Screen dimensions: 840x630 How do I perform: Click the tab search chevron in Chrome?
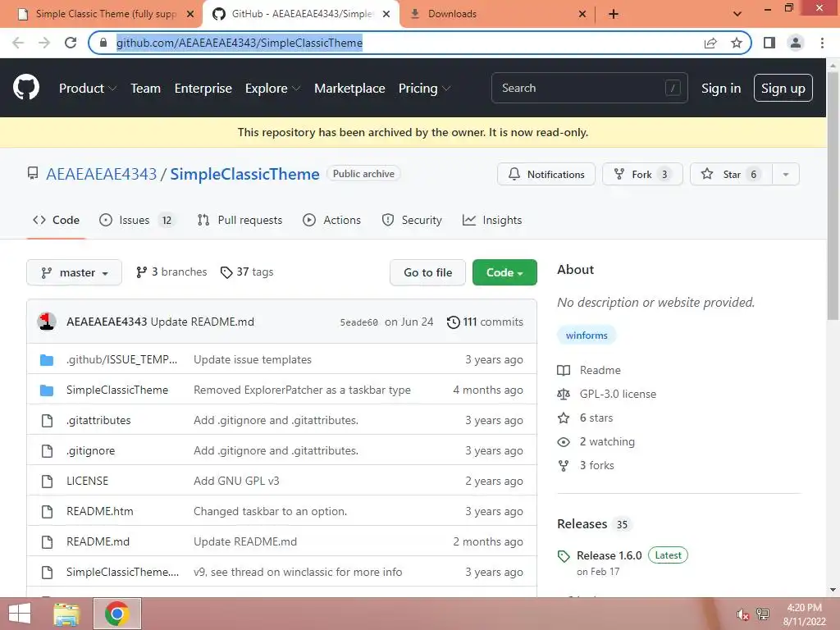(737, 14)
